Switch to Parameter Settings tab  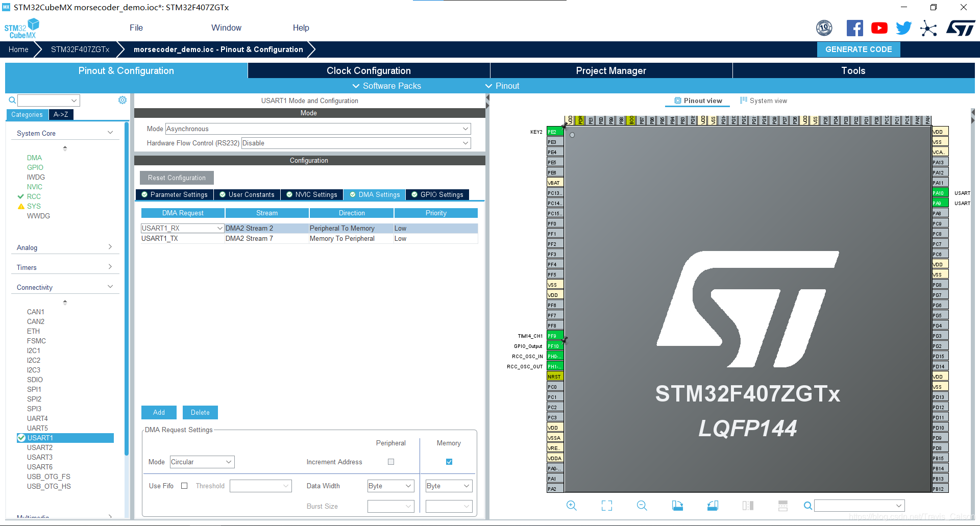174,194
